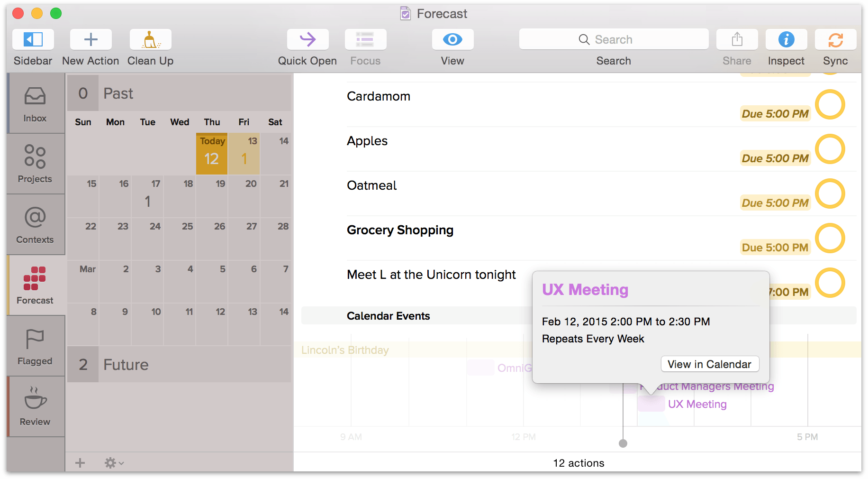Click View in Calendar button
The width and height of the screenshot is (868, 479).
pyautogui.click(x=710, y=364)
